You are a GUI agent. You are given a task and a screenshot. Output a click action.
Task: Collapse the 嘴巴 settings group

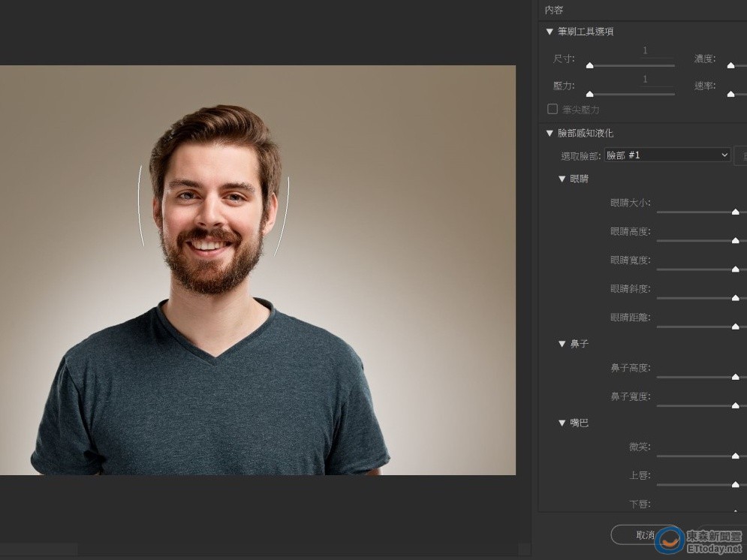tap(562, 423)
